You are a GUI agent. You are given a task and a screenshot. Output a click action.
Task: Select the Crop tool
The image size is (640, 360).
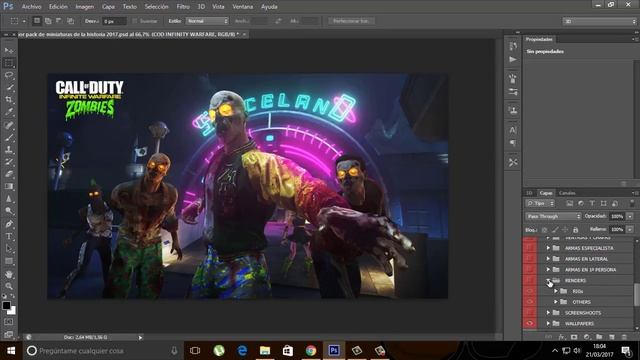(x=9, y=100)
